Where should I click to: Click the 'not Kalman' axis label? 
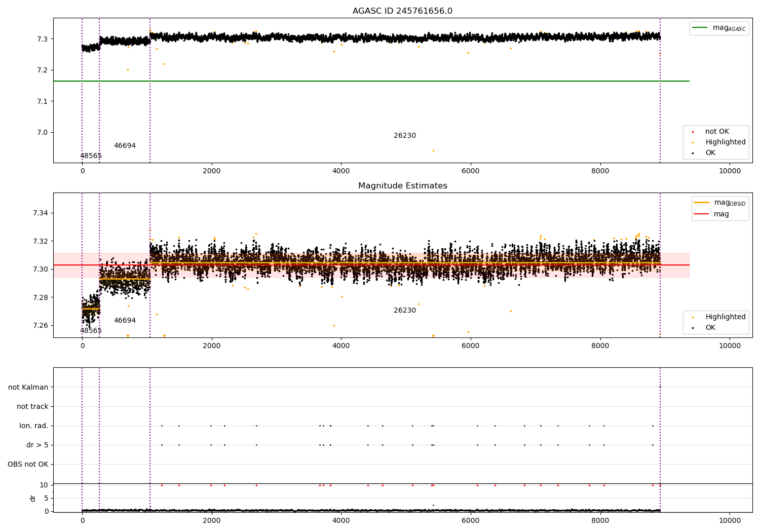pos(28,387)
